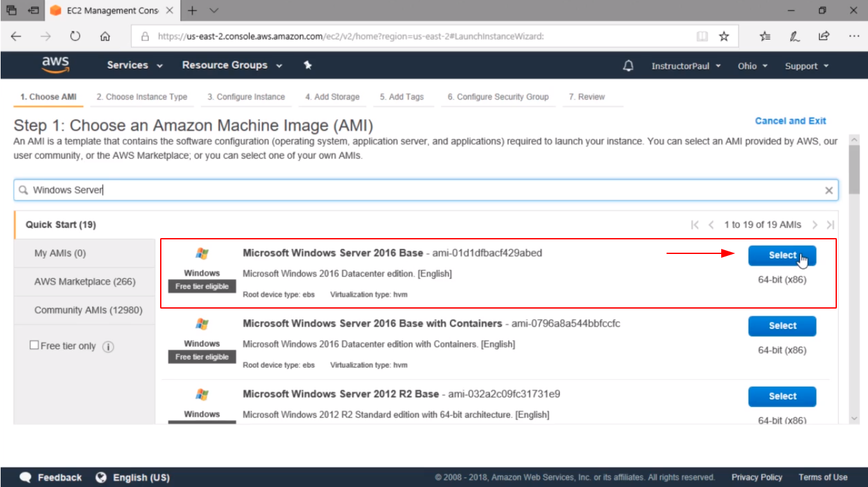Screen dimensions: 868x487
Task: Select Windows Server 2016 Base with Containers
Action: click(782, 326)
